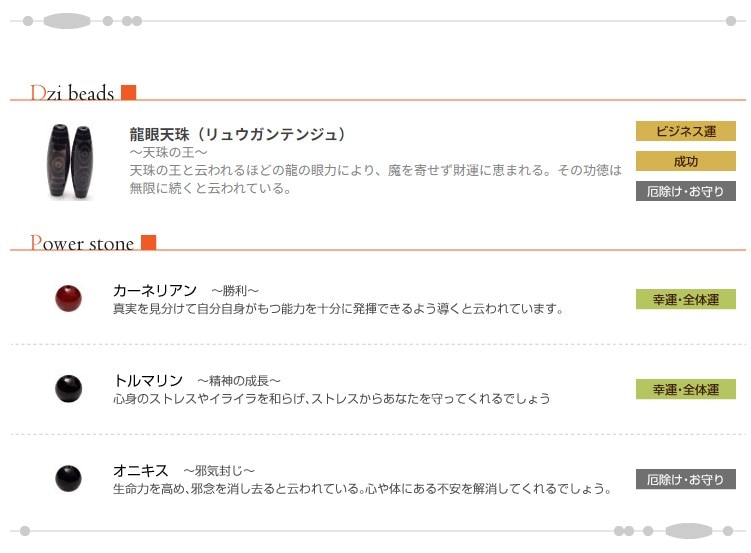Screen dimensions: 751x553
Task: Click onyx's 厄除け・お守り gray tag
Action: [x=685, y=479]
